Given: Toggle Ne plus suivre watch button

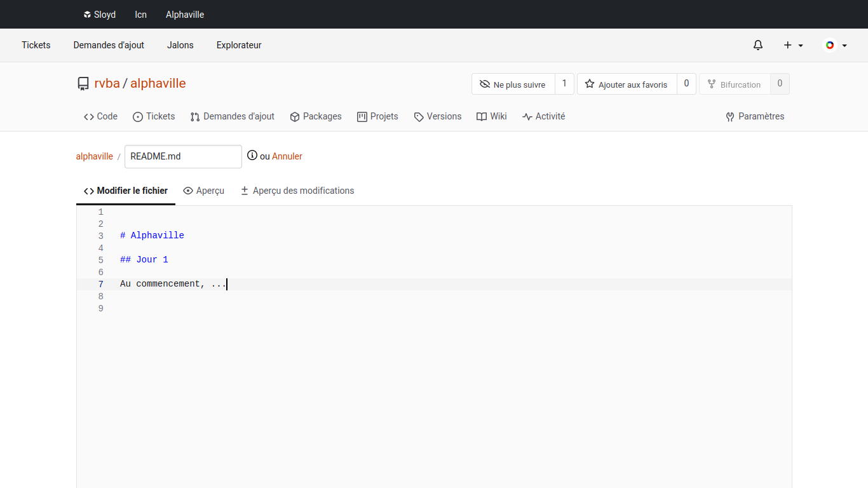Looking at the screenshot, I should point(513,85).
